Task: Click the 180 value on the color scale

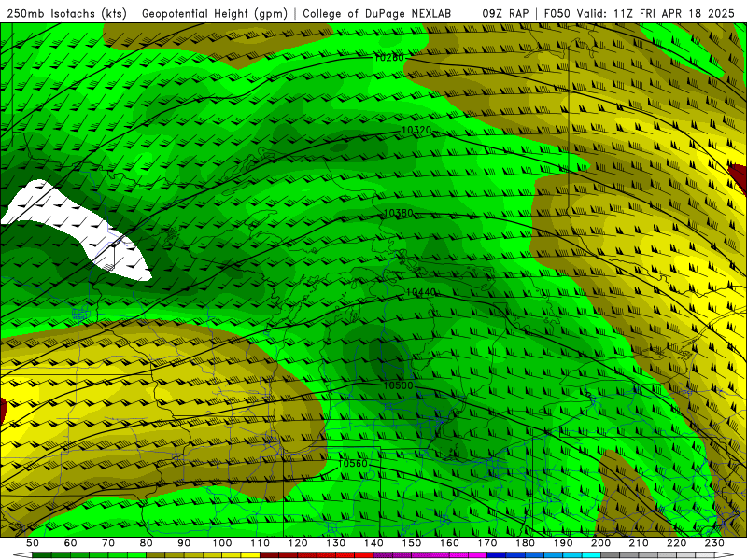Action: tap(526, 543)
